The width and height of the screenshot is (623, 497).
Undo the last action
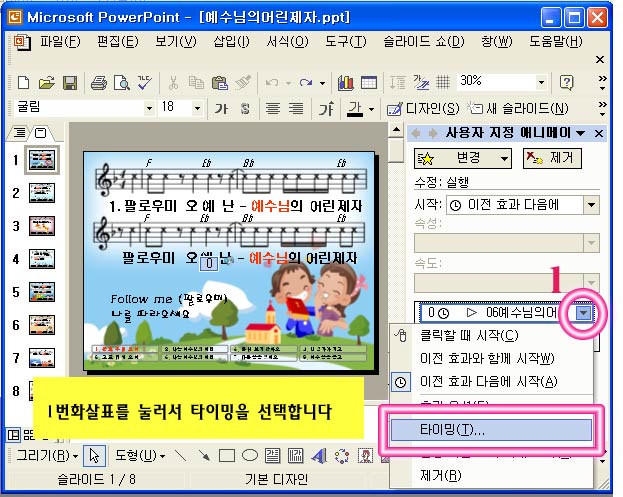pyautogui.click(x=272, y=83)
